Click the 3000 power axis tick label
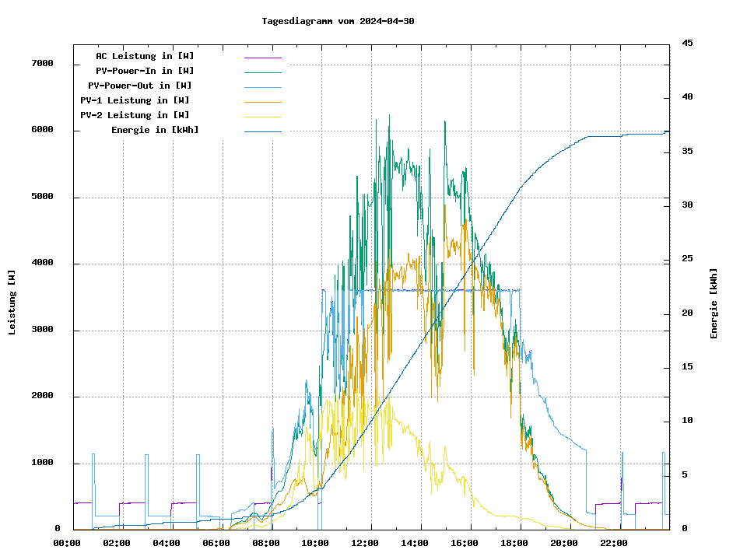 (x=42, y=330)
